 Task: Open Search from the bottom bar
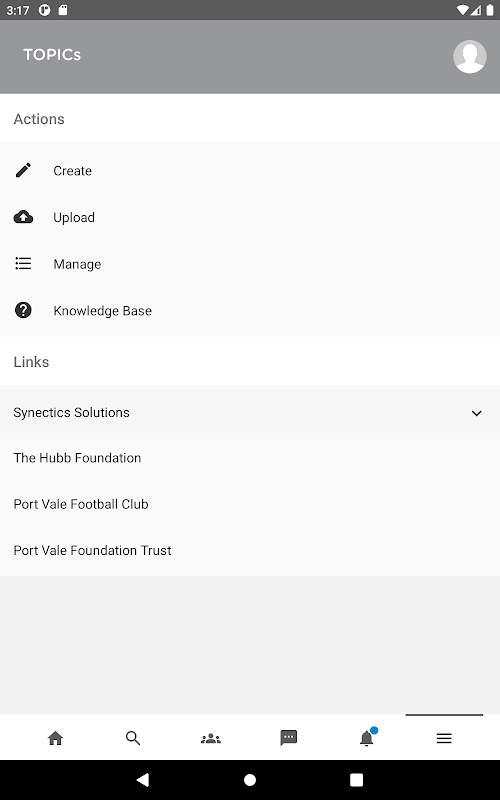click(133, 738)
